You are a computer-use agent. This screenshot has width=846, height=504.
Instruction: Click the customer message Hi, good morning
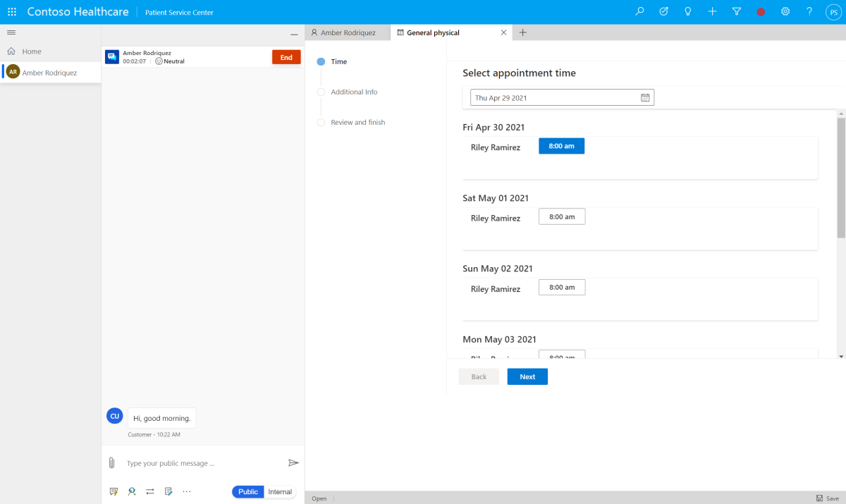tap(162, 418)
